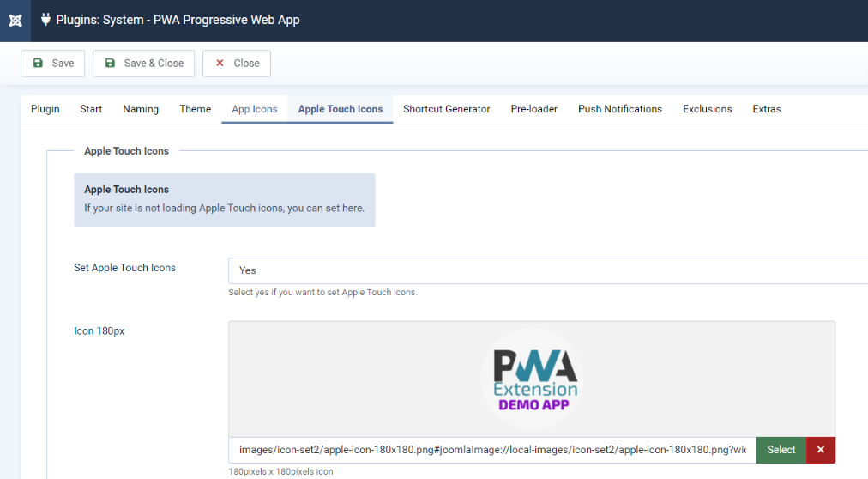
Task: Open the Extras tab
Action: [x=767, y=109]
